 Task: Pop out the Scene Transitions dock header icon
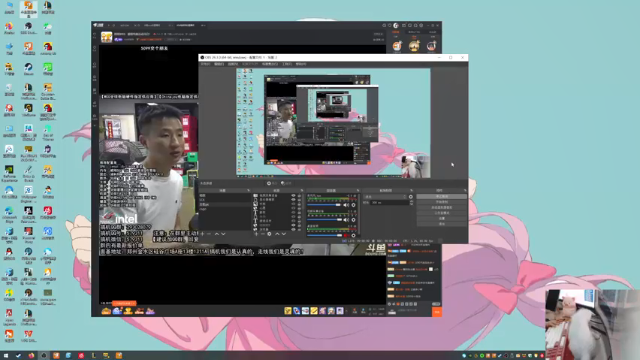click(411, 190)
